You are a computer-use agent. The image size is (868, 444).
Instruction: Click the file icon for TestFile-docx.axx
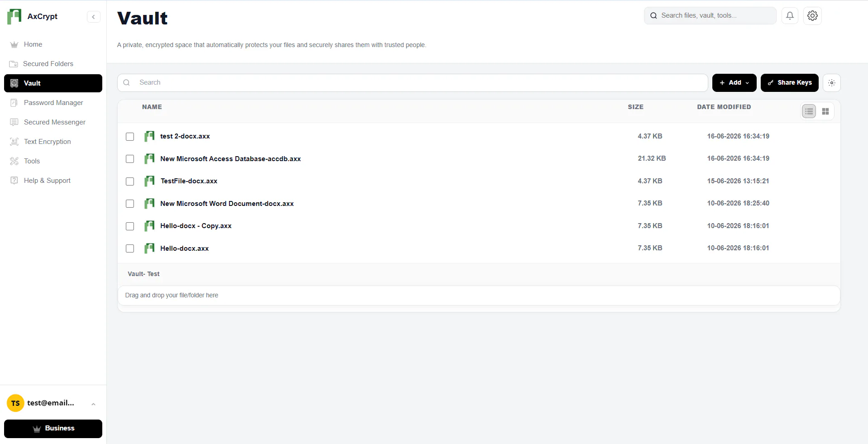[149, 181]
